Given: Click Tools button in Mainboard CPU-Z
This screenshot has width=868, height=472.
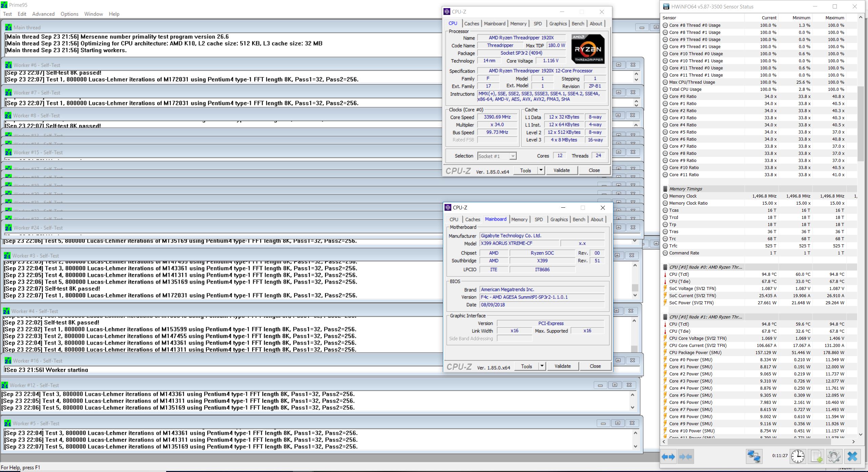Looking at the screenshot, I should [x=527, y=366].
